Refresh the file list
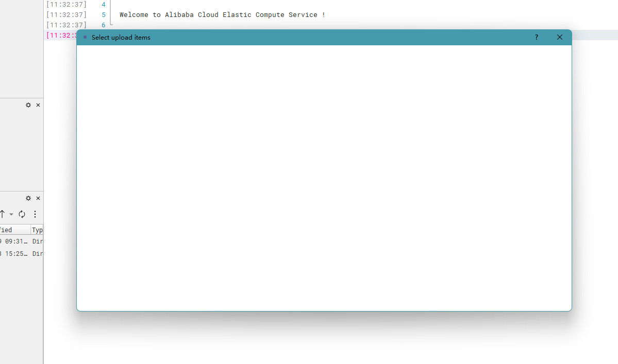Image resolution: width=618 pixels, height=364 pixels. [22, 214]
